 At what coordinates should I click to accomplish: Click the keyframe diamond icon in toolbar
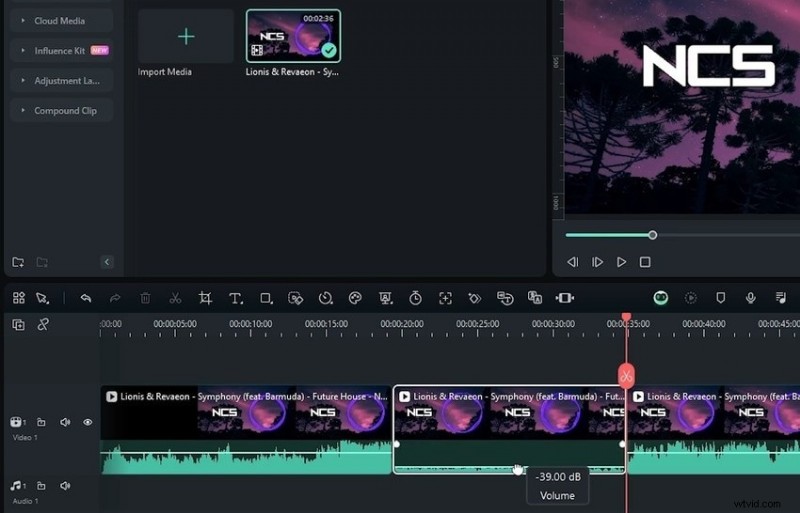pyautogui.click(x=474, y=298)
